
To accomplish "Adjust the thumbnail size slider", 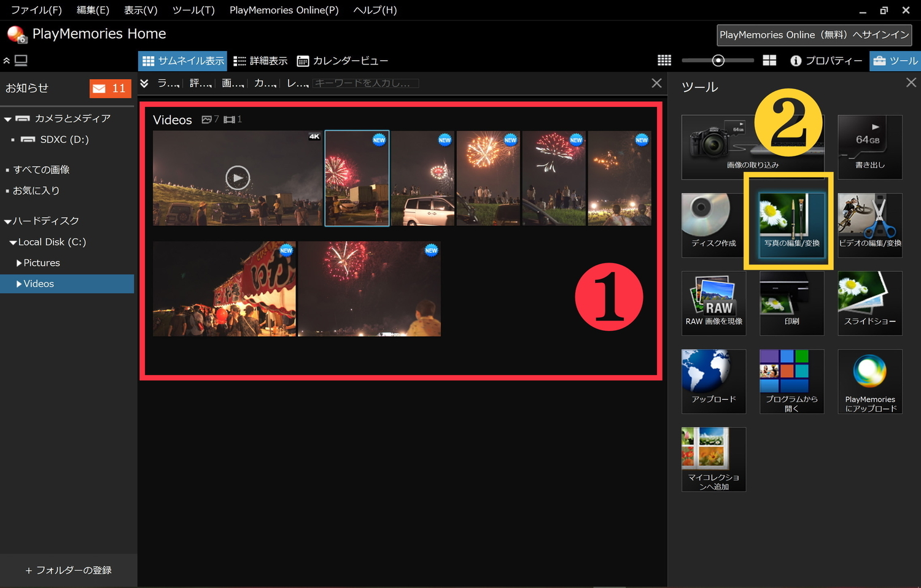I will pos(718,60).
